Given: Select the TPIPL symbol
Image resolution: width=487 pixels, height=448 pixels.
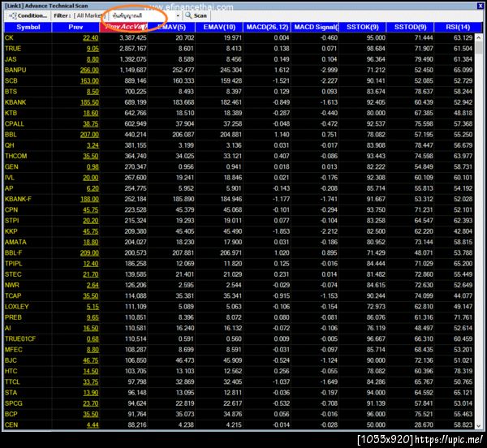Looking at the screenshot, I should [13, 264].
